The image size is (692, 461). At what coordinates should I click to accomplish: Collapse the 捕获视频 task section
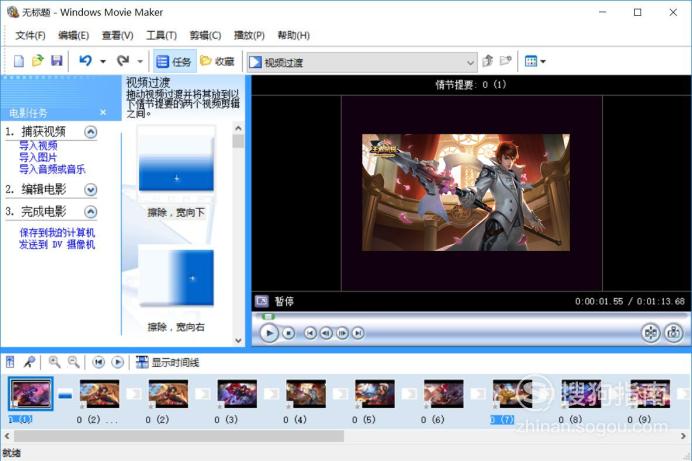coord(90,132)
